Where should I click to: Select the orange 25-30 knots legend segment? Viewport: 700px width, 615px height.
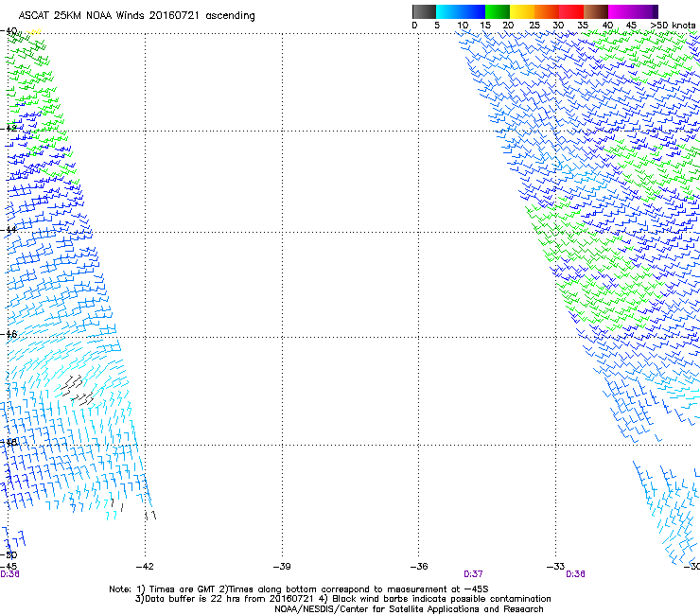click(x=547, y=11)
